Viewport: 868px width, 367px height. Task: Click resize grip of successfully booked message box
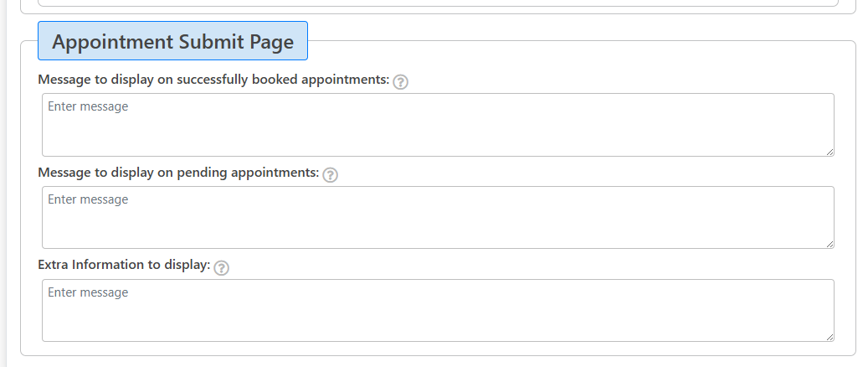coord(829,152)
